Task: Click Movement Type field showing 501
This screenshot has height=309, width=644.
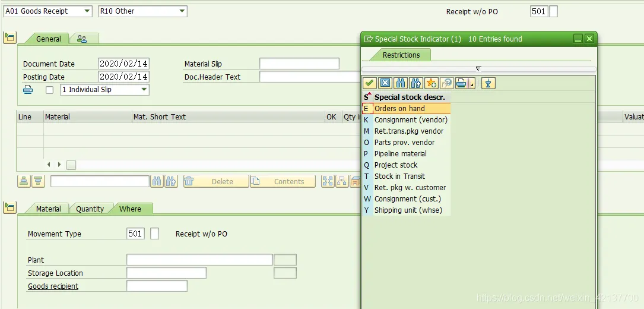Action: point(135,234)
